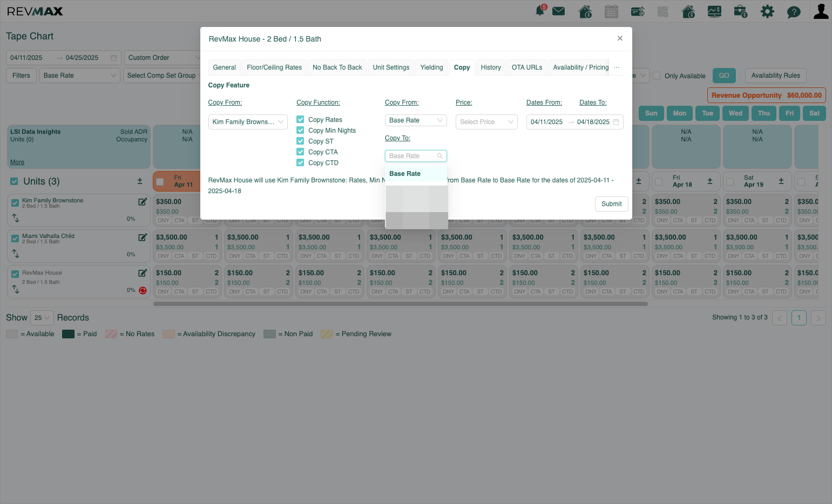Toggle Kim Family Brownstone checkbox

pyautogui.click(x=15, y=203)
